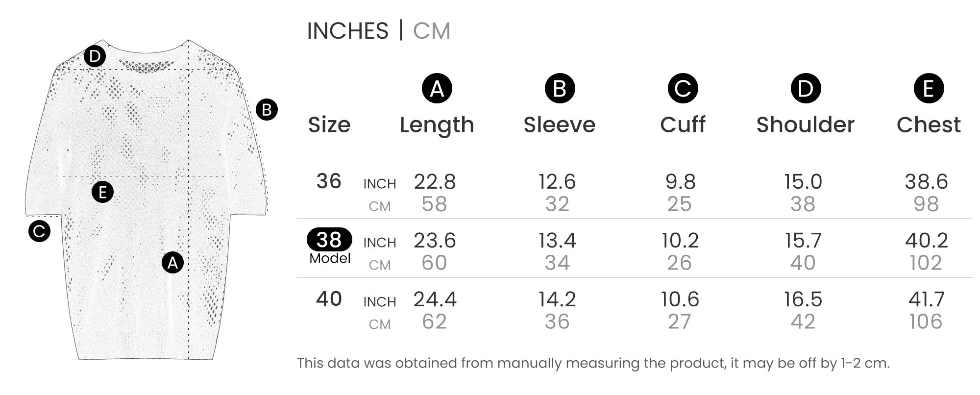
Task: Click the manual measurement disclaimer text
Action: click(x=593, y=363)
